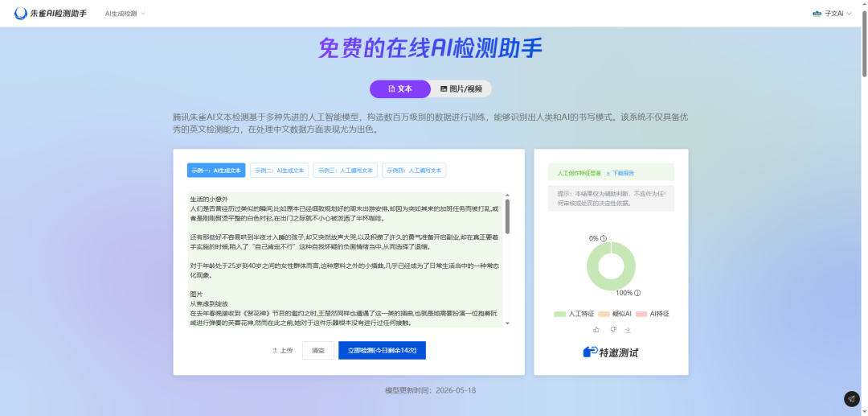Click the download icon under the legend
This screenshot has width=868, height=416.
(x=628, y=330)
